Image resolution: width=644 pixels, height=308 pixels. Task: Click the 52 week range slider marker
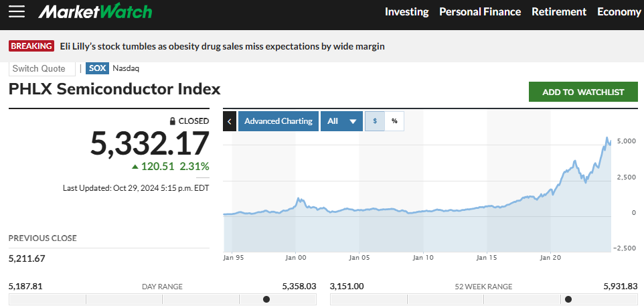[568, 299]
